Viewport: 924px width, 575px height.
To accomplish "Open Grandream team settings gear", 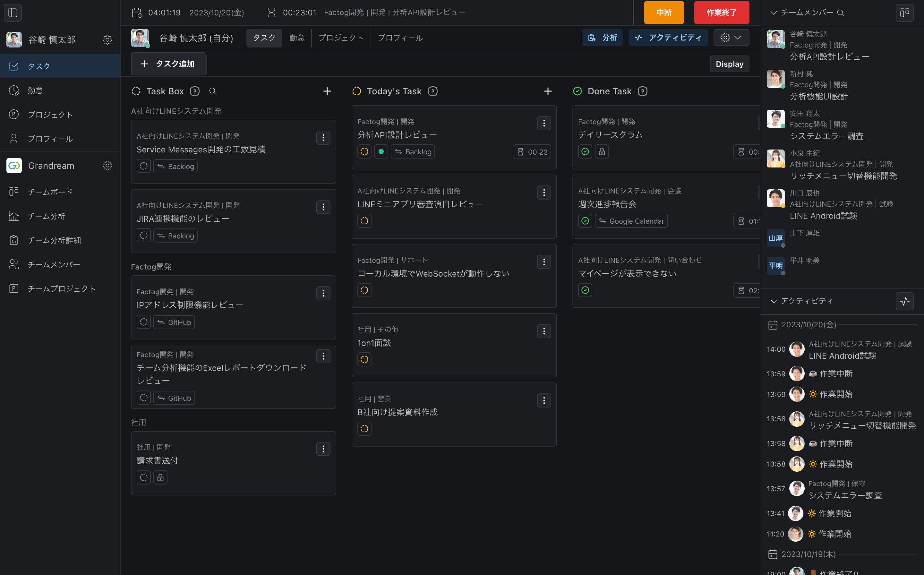I will pyautogui.click(x=107, y=166).
